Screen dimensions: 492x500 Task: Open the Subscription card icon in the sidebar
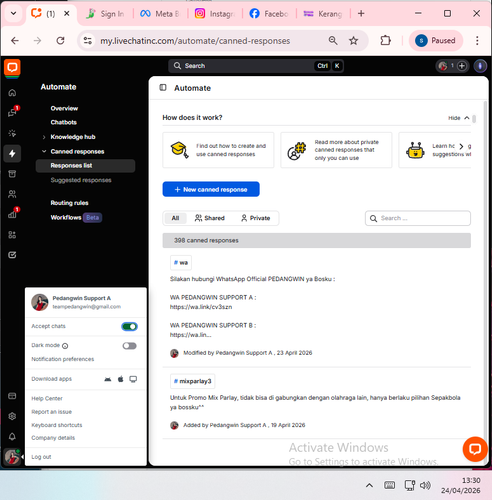(12, 396)
